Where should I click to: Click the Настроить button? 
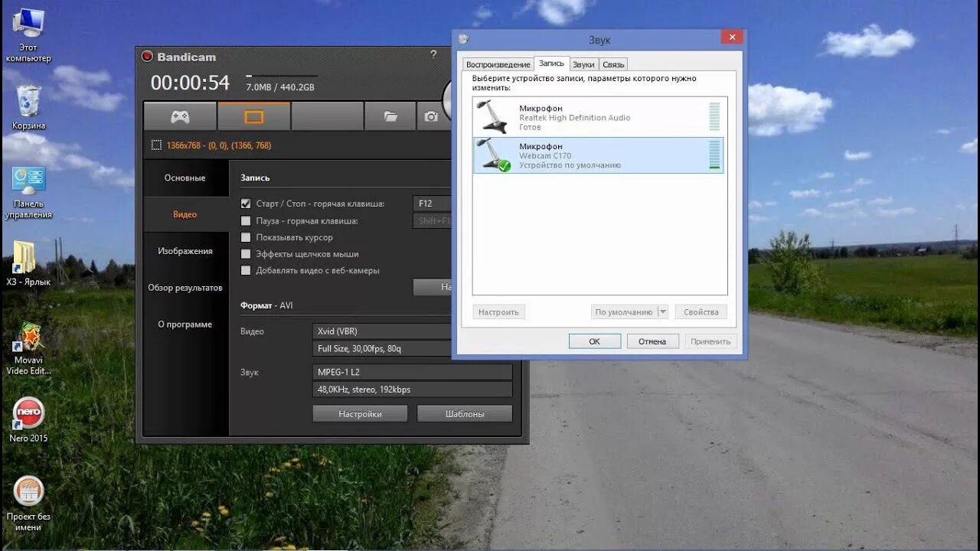point(498,312)
